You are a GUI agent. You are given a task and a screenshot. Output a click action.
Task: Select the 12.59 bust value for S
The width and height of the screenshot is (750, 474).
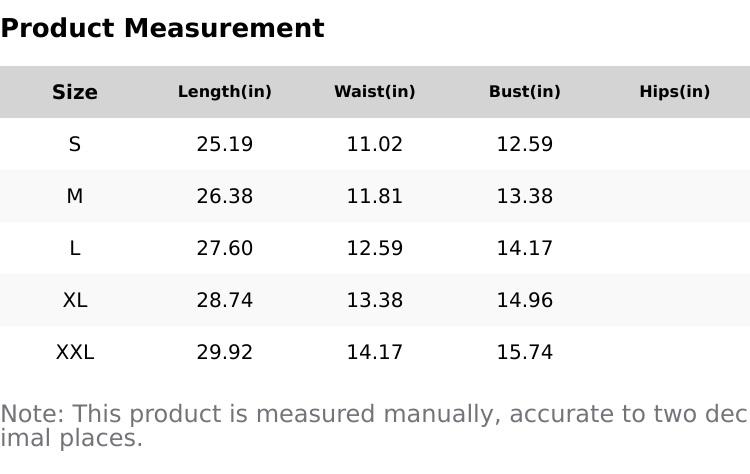click(525, 144)
